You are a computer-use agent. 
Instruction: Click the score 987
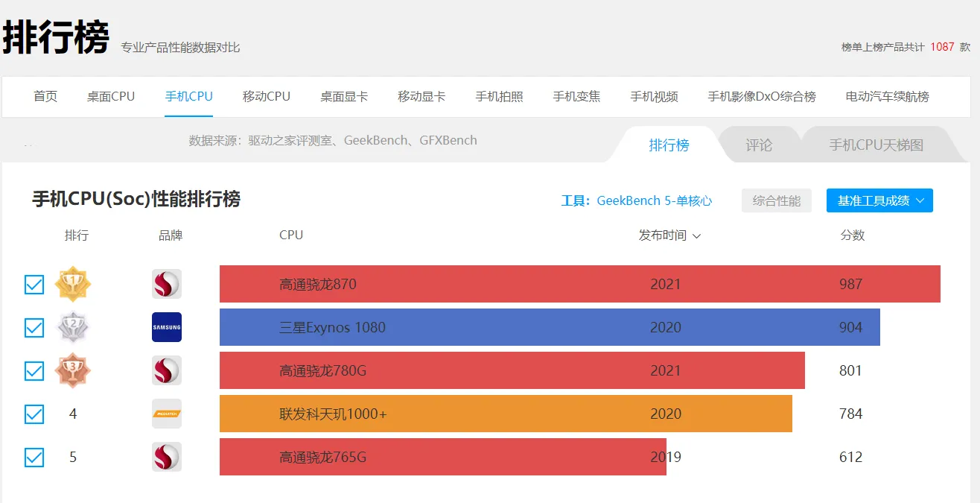[x=850, y=284]
